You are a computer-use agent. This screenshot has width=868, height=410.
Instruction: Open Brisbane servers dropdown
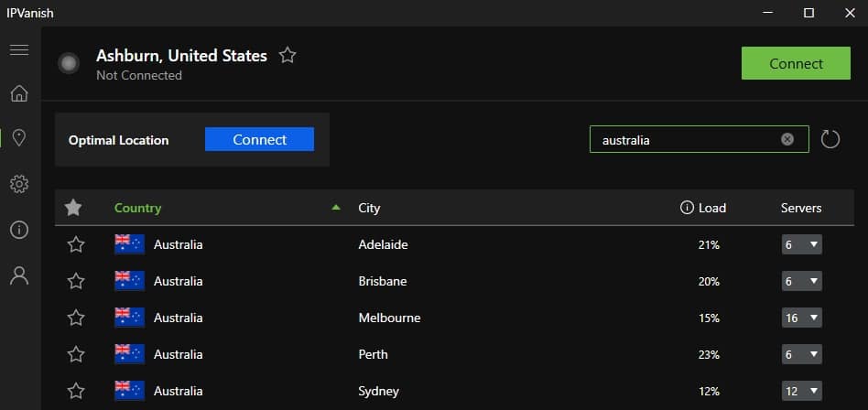pyautogui.click(x=801, y=281)
